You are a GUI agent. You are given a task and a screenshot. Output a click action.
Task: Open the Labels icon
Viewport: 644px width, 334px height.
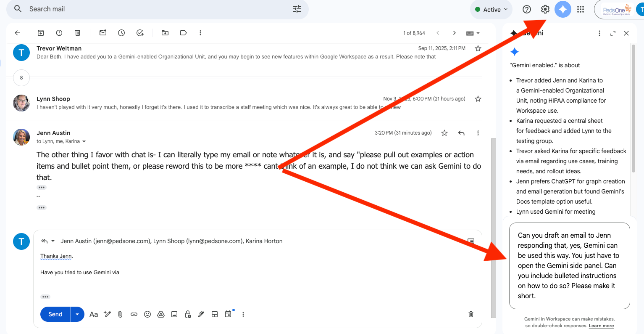184,33
